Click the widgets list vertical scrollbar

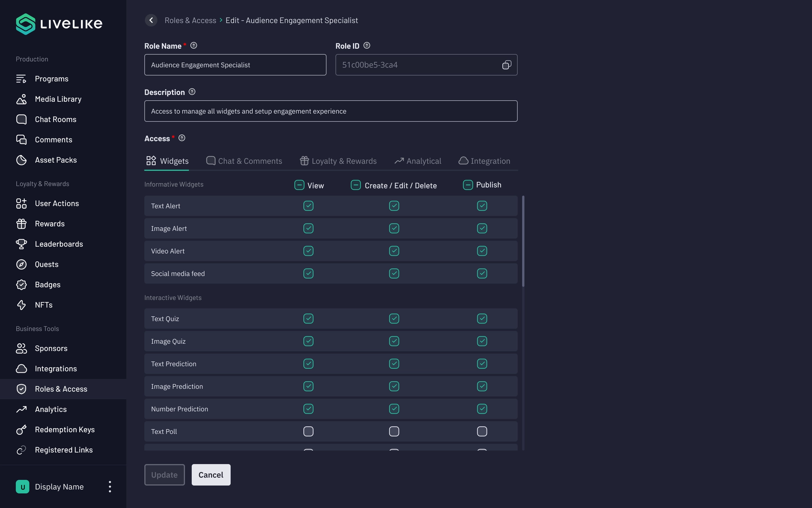[x=523, y=241]
